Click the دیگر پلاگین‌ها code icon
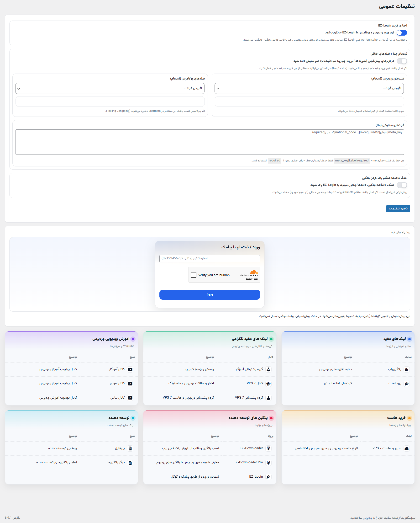 click(x=130, y=463)
